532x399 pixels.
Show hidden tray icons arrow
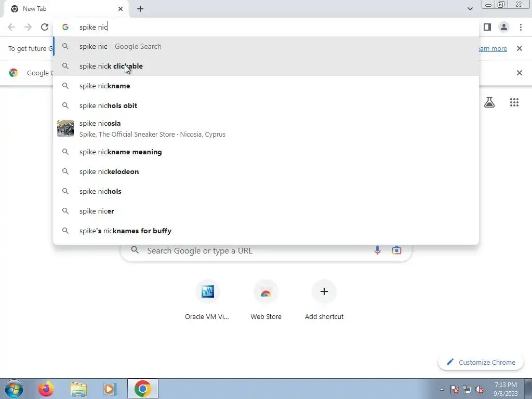442,389
